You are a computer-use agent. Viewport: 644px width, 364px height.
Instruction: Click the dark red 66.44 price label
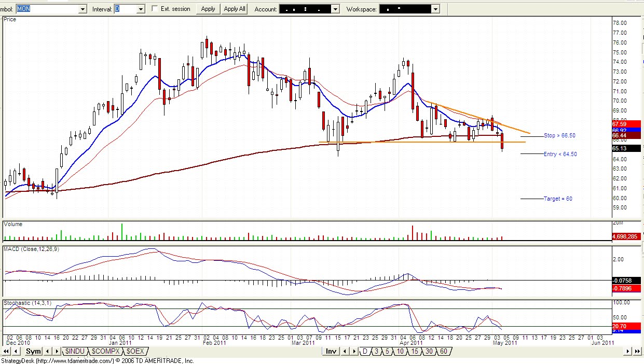[627, 136]
